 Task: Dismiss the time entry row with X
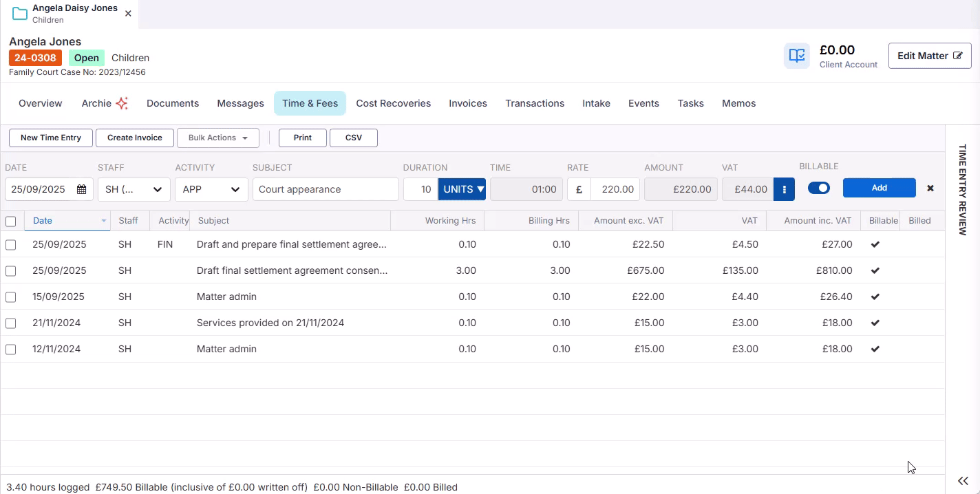(930, 188)
